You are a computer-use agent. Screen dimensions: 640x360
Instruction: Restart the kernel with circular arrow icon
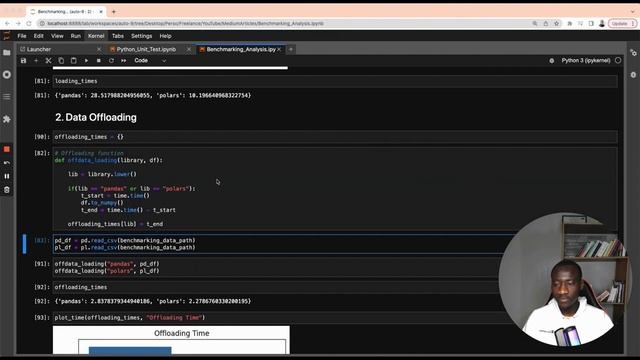click(111, 60)
